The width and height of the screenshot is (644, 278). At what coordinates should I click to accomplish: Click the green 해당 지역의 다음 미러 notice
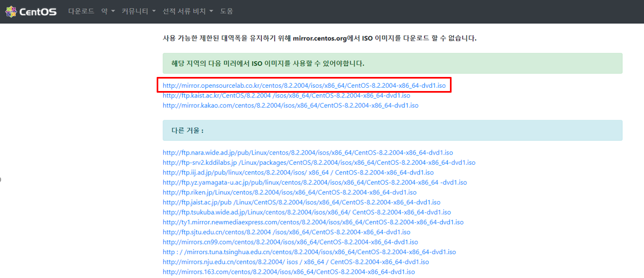392,63
